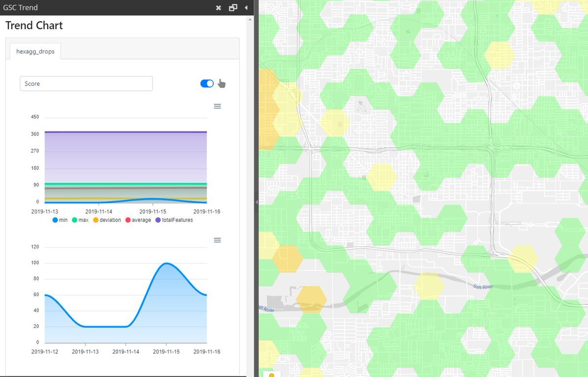This screenshot has width=588, height=377.
Task: Hide the deviation series via legend
Action: (x=107, y=220)
